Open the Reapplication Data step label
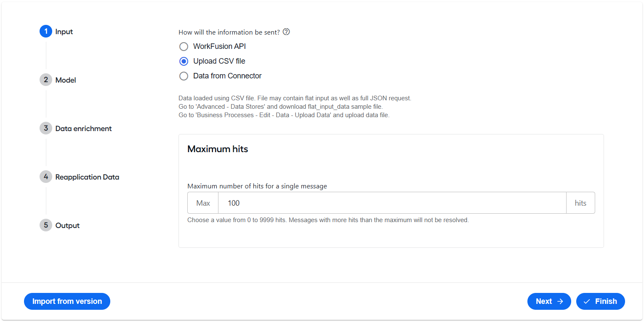The image size is (644, 322). [x=87, y=177]
